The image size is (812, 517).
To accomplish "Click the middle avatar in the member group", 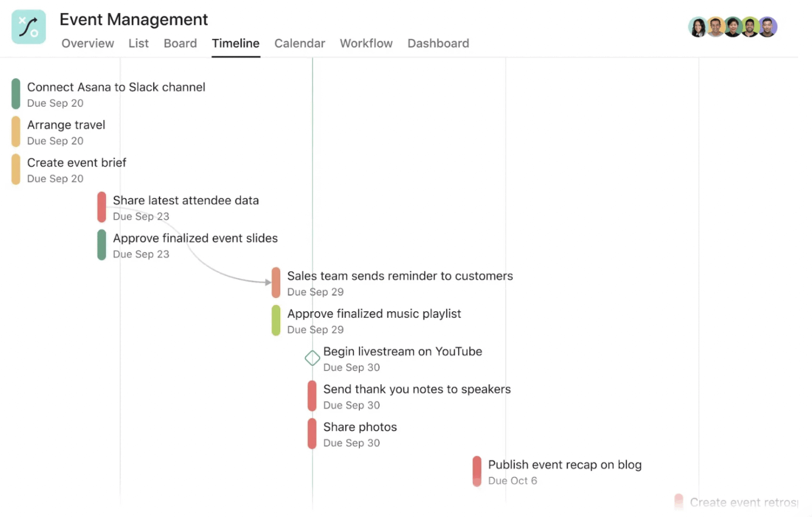I will [x=733, y=27].
